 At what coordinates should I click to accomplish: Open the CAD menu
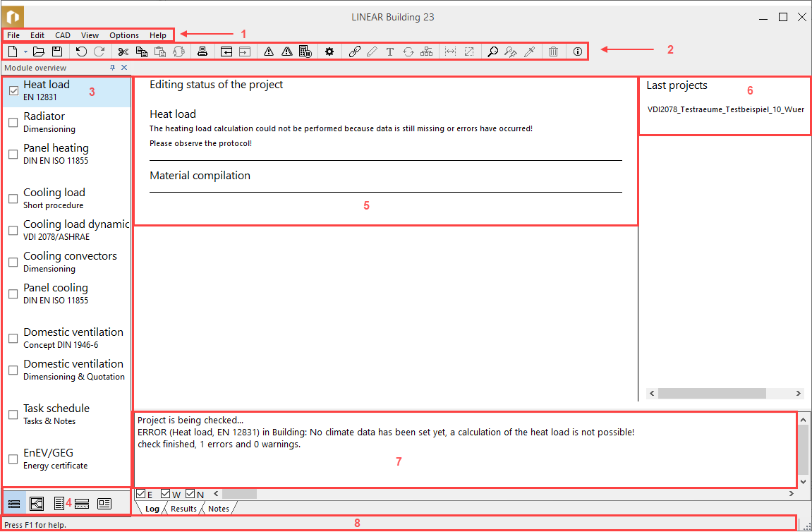pos(63,35)
